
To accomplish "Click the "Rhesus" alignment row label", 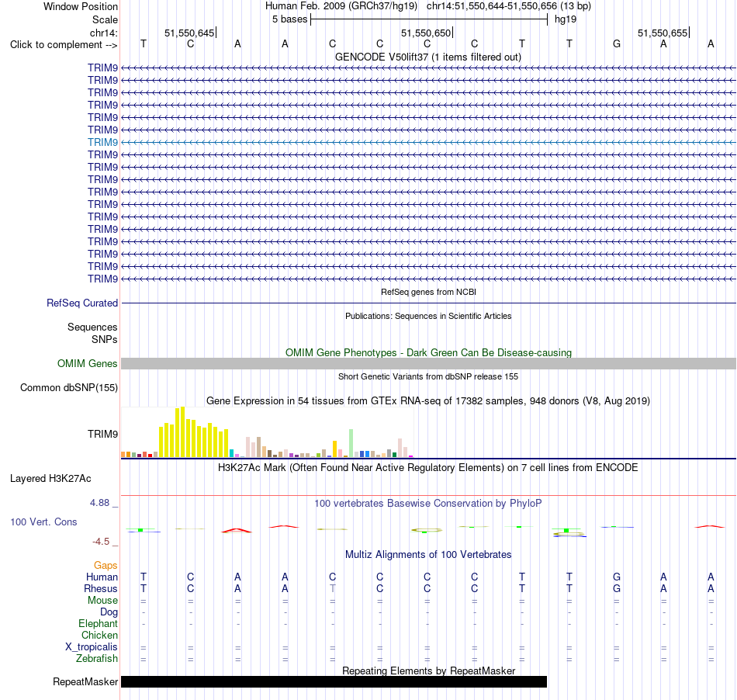I will 101,588.
